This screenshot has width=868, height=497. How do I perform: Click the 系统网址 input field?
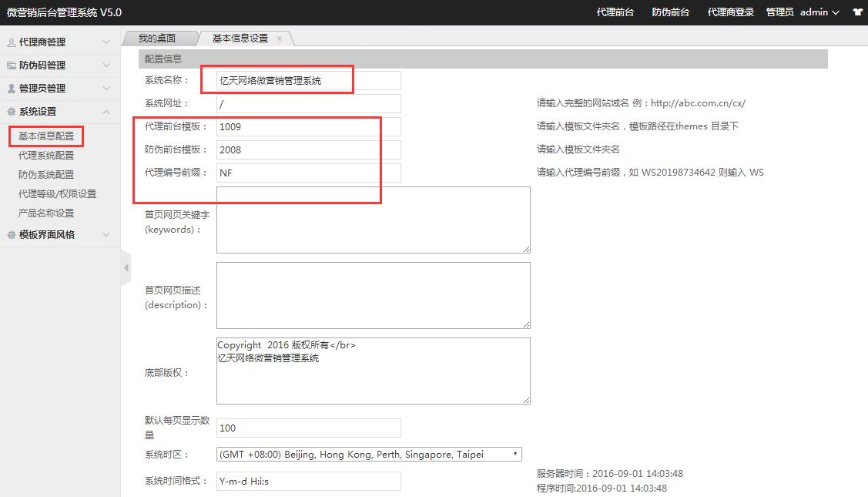point(308,103)
